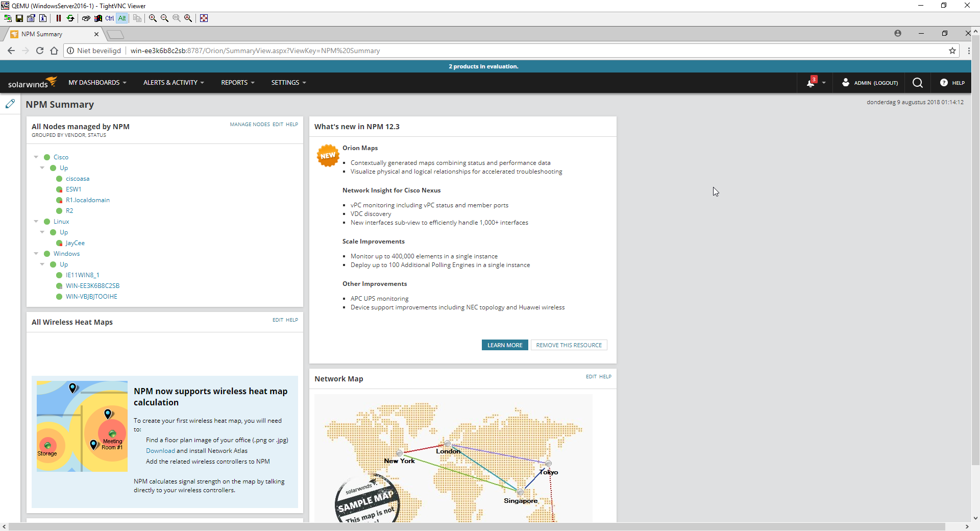Click the browser address bar

tap(306, 51)
